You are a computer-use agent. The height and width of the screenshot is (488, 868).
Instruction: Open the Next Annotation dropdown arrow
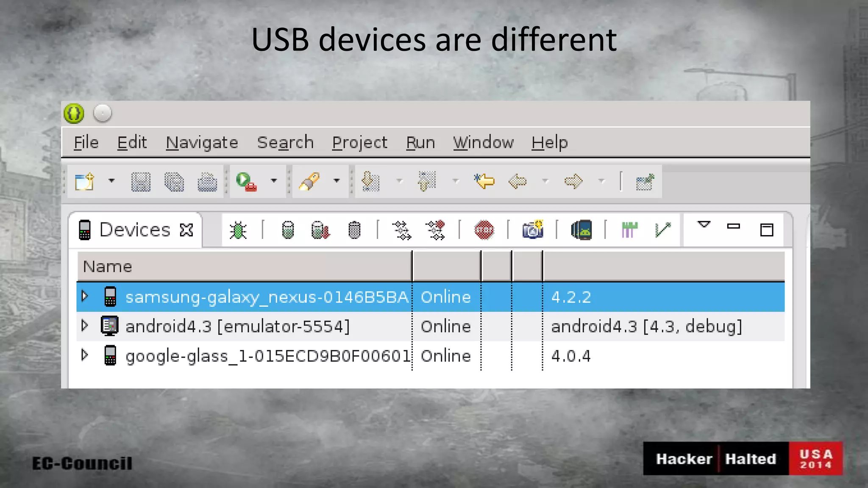click(x=399, y=181)
